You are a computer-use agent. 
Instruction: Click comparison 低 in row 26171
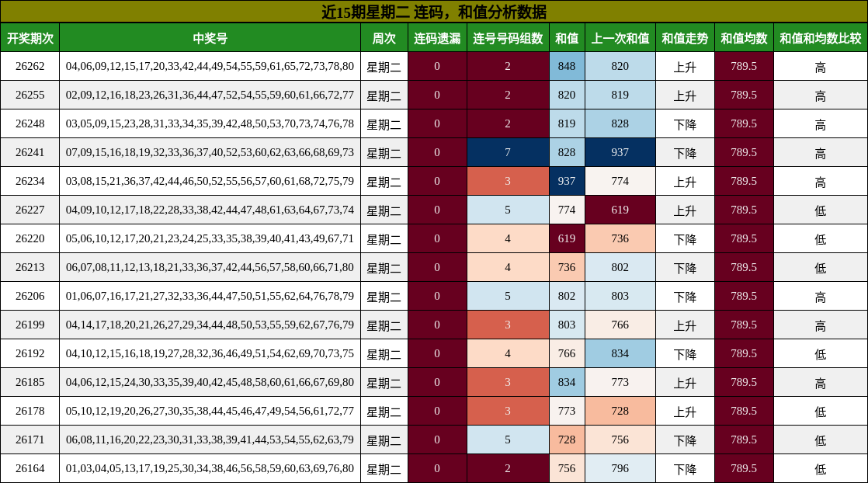point(821,440)
